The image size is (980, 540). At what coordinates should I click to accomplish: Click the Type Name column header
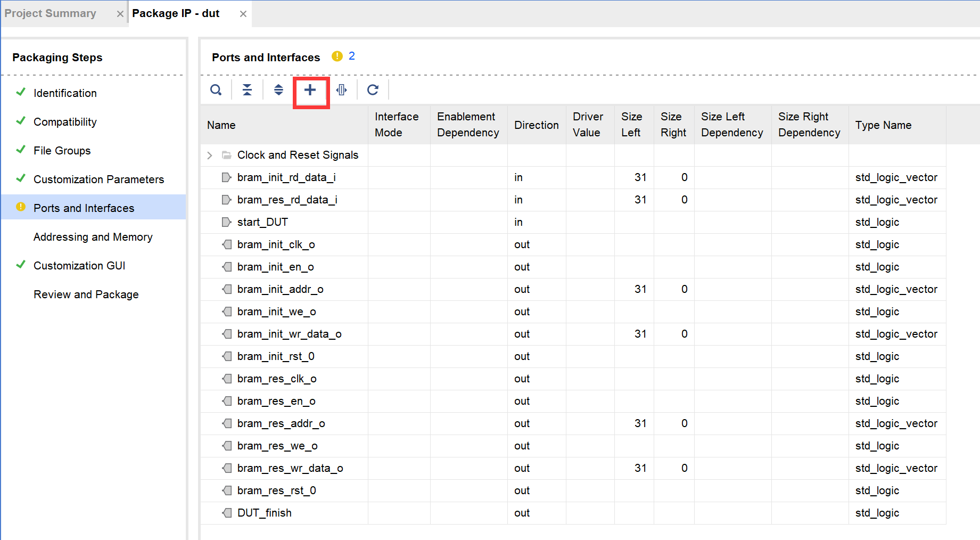pos(897,125)
